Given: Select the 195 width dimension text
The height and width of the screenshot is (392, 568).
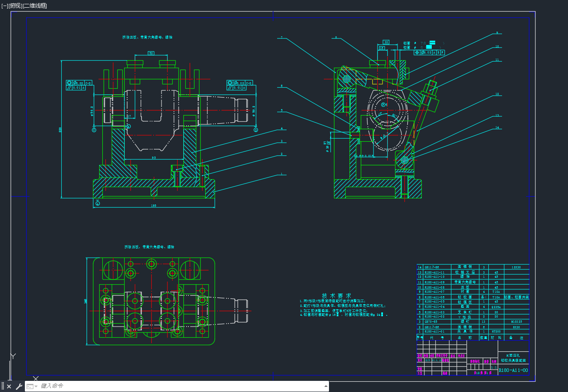Looking at the screenshot, I should coord(153,206).
